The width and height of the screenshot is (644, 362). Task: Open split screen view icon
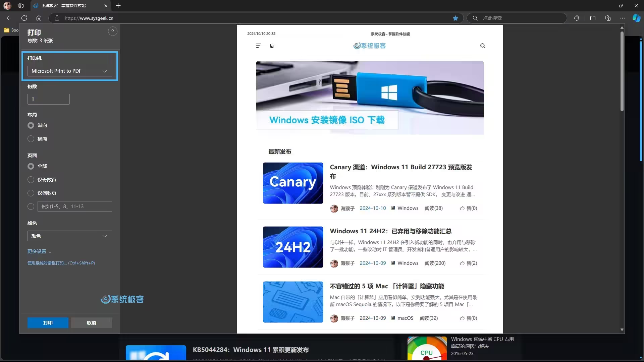tap(593, 18)
